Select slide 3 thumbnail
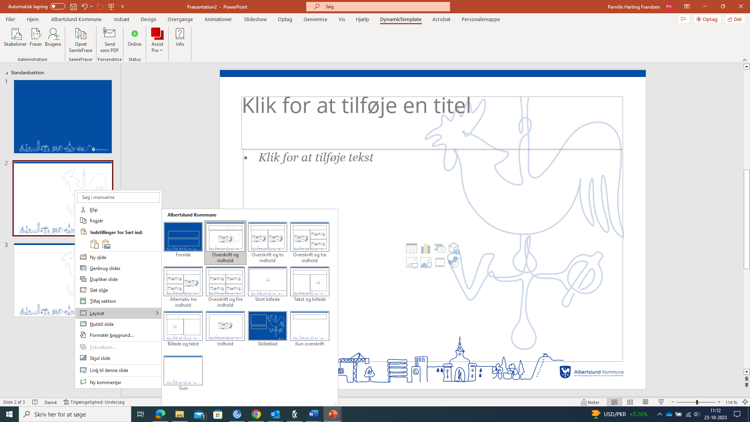750x422 pixels. [x=44, y=279]
